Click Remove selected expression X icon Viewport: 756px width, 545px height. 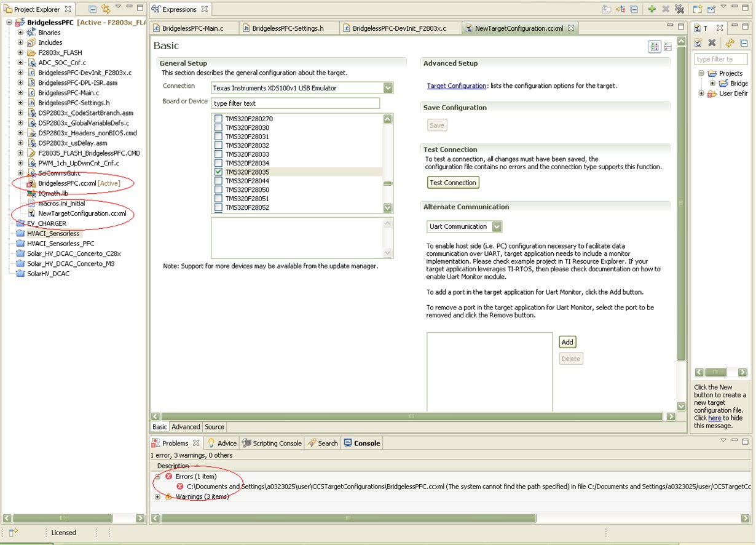point(666,9)
